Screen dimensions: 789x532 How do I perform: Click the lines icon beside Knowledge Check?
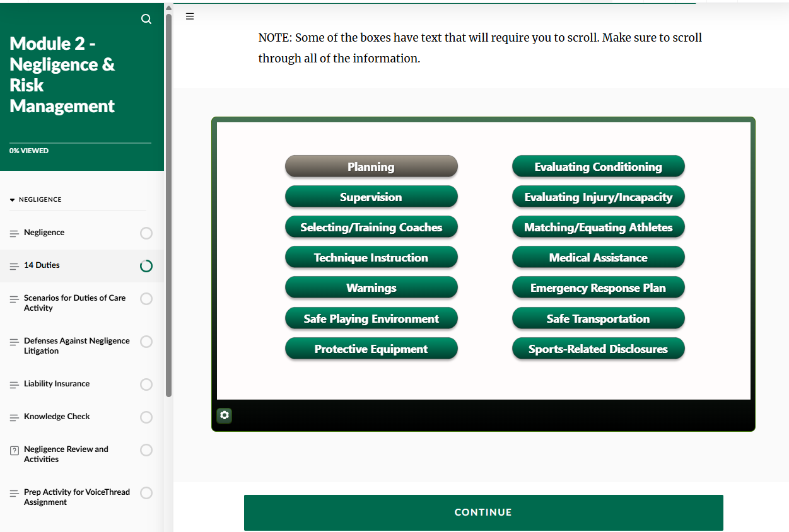(13, 417)
